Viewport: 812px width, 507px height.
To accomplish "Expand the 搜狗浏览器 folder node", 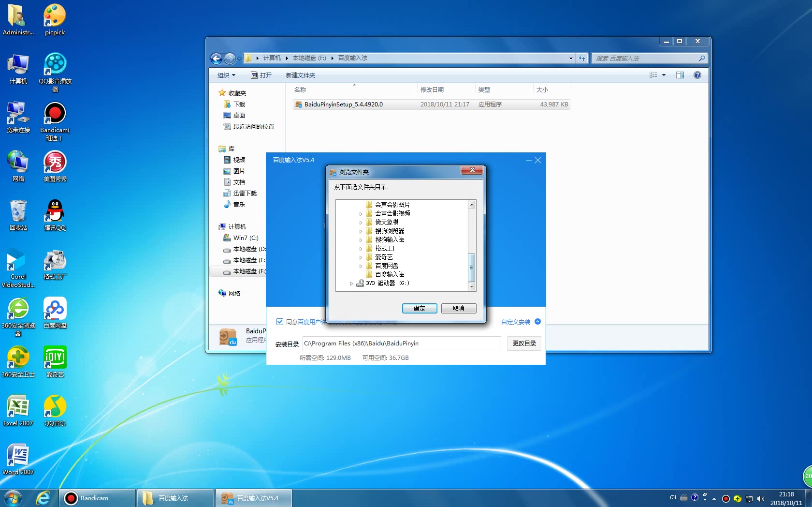I will pyautogui.click(x=361, y=231).
